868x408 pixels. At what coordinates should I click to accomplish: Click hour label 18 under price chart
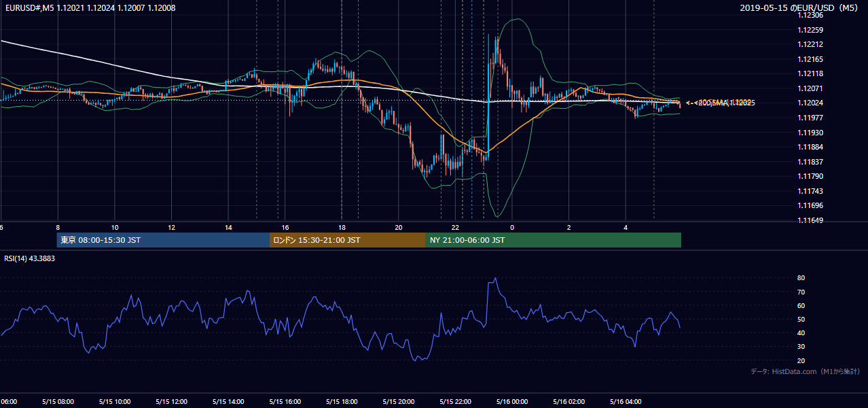coord(342,227)
